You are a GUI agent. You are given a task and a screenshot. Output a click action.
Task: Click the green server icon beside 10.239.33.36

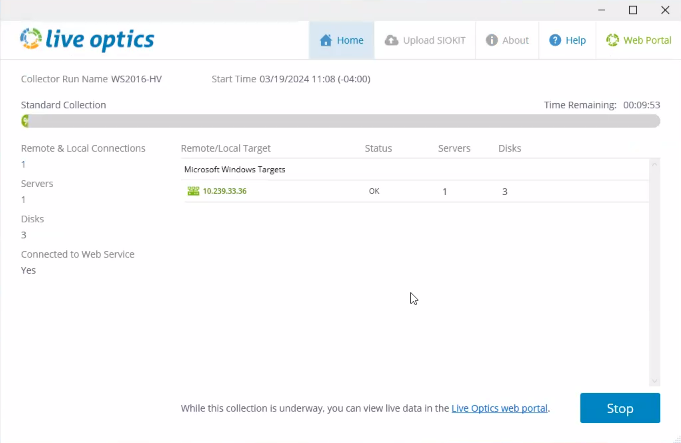[193, 191]
